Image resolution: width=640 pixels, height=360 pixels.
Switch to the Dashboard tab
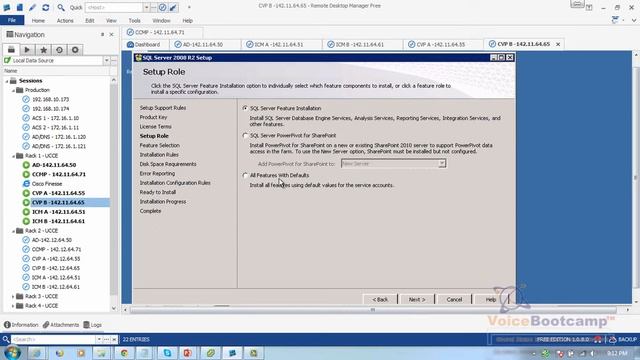[144, 44]
